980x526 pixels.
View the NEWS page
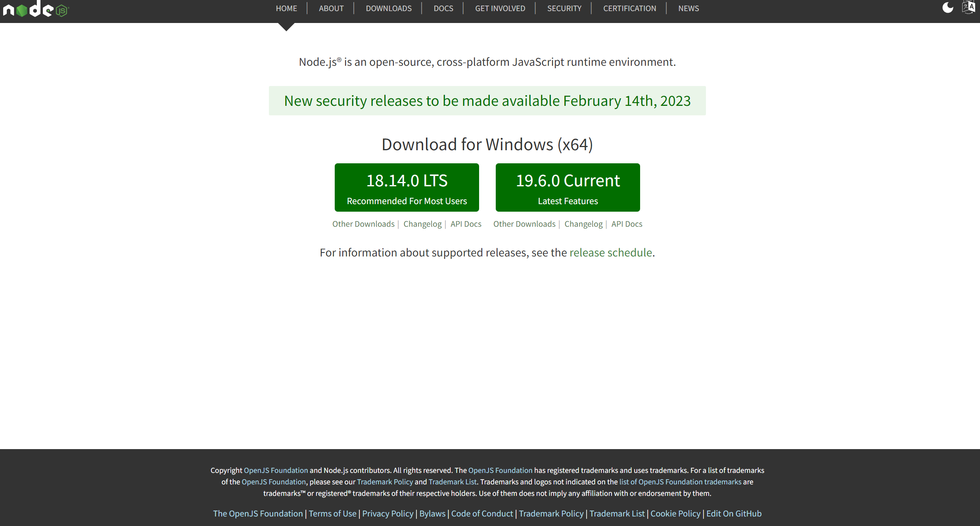688,8
